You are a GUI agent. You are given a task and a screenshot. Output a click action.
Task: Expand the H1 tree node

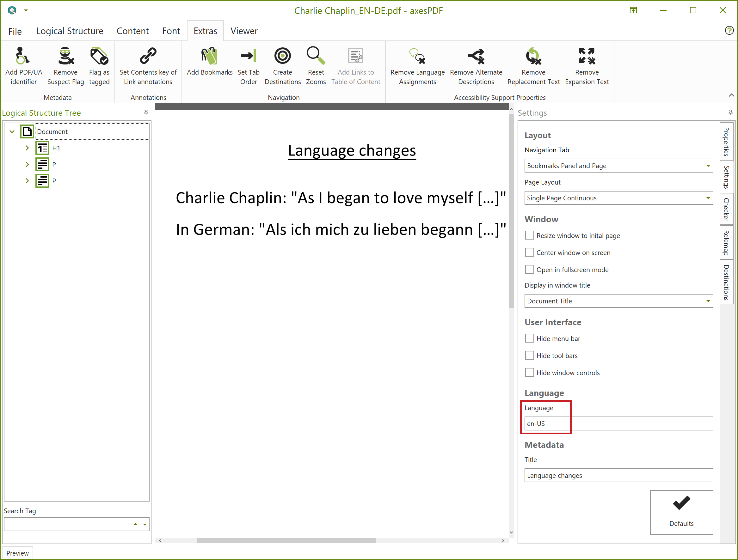click(x=28, y=148)
